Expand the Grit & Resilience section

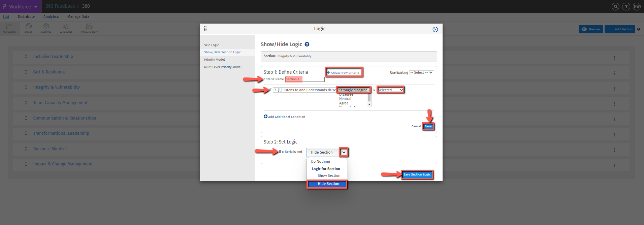(26, 72)
